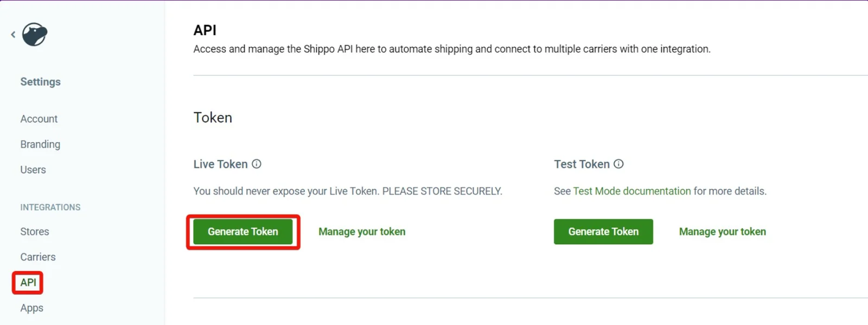
Task: Open the Users settings page
Action: (x=33, y=170)
